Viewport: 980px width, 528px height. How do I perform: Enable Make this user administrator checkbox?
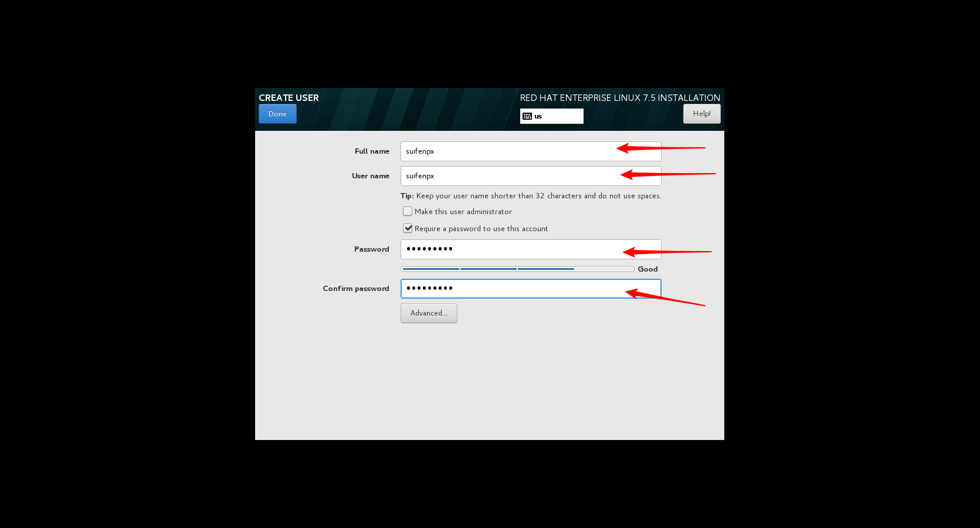click(x=408, y=211)
